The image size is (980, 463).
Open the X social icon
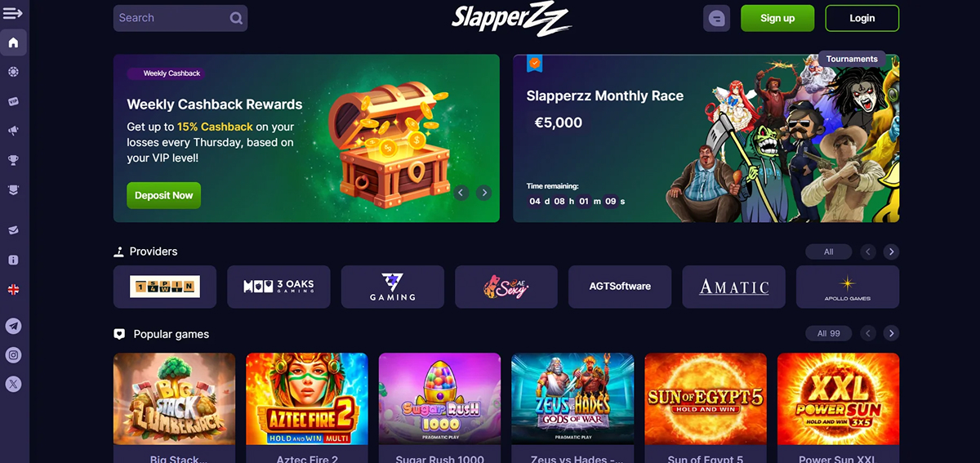[x=13, y=384]
